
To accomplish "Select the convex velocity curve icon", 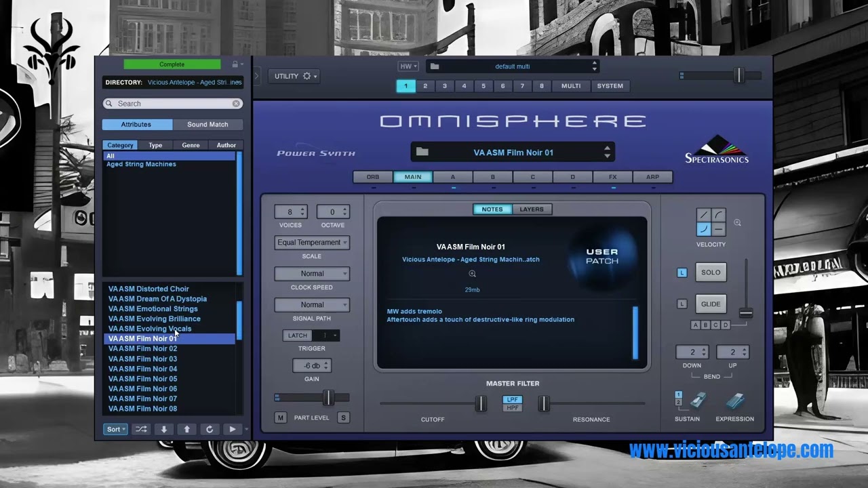I will click(x=719, y=215).
